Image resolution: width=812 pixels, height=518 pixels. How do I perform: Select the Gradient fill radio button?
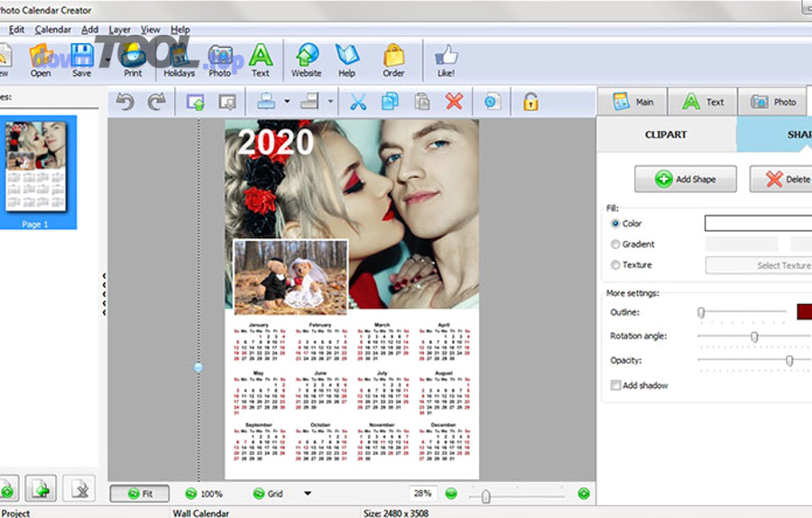coord(615,244)
